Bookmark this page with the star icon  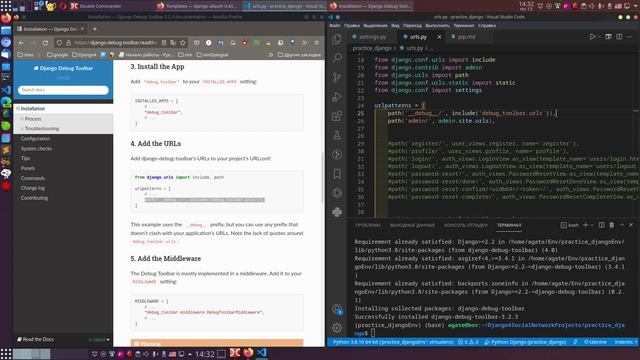[x=183, y=42]
